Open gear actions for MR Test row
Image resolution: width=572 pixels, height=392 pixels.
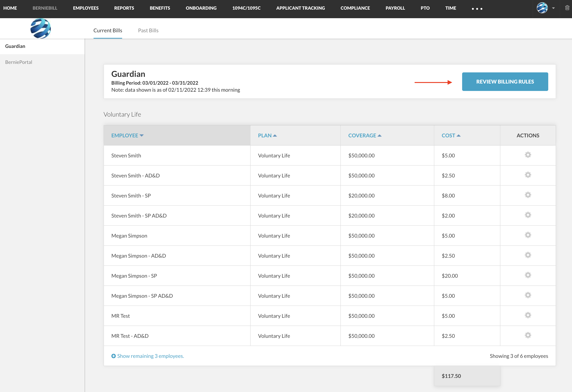click(528, 315)
